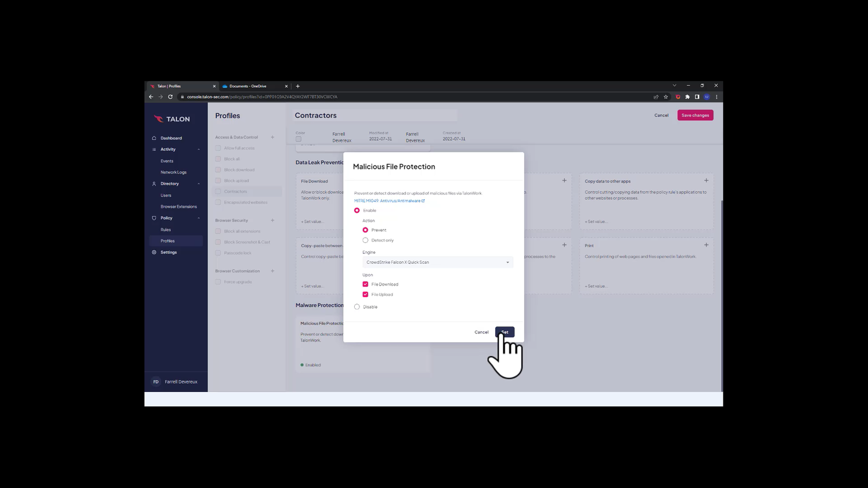Reload the page with the refresh icon
The height and width of the screenshot is (488, 868).
pyautogui.click(x=170, y=97)
